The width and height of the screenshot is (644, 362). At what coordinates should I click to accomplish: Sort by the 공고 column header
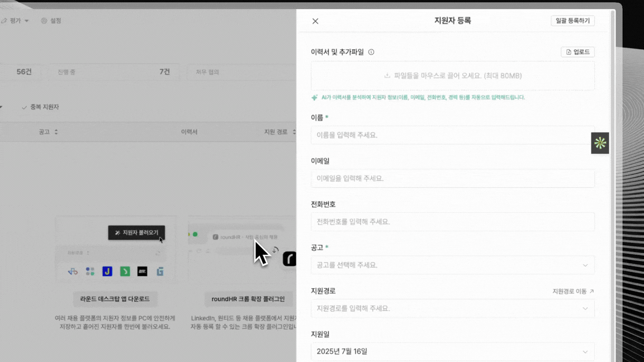48,132
